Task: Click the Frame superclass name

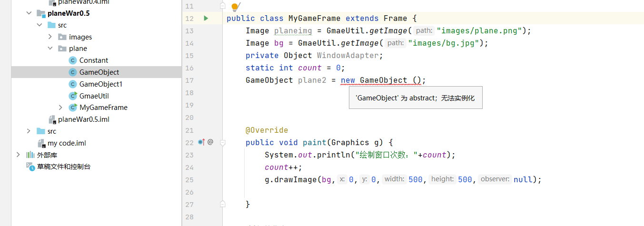Action: click(396, 19)
